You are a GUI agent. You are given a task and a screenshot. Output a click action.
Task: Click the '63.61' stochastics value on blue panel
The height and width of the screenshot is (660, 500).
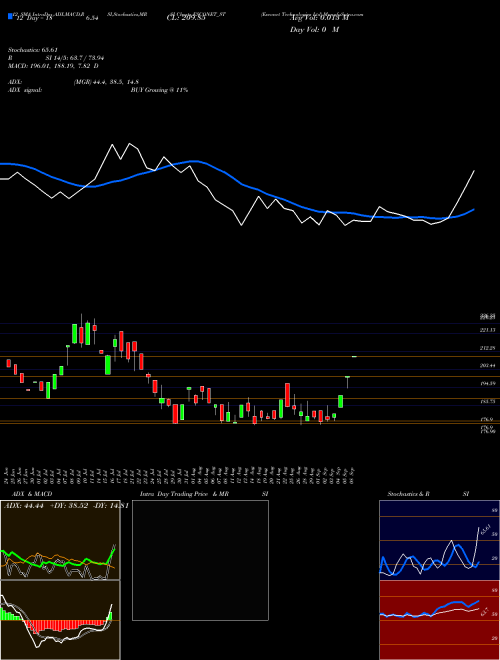click(x=485, y=529)
